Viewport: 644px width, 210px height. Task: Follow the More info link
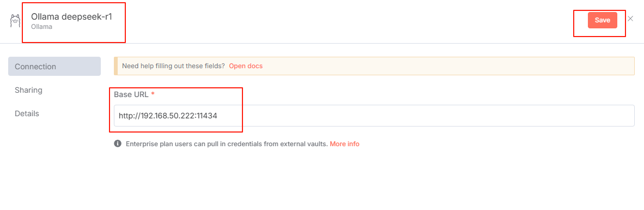pyautogui.click(x=344, y=144)
